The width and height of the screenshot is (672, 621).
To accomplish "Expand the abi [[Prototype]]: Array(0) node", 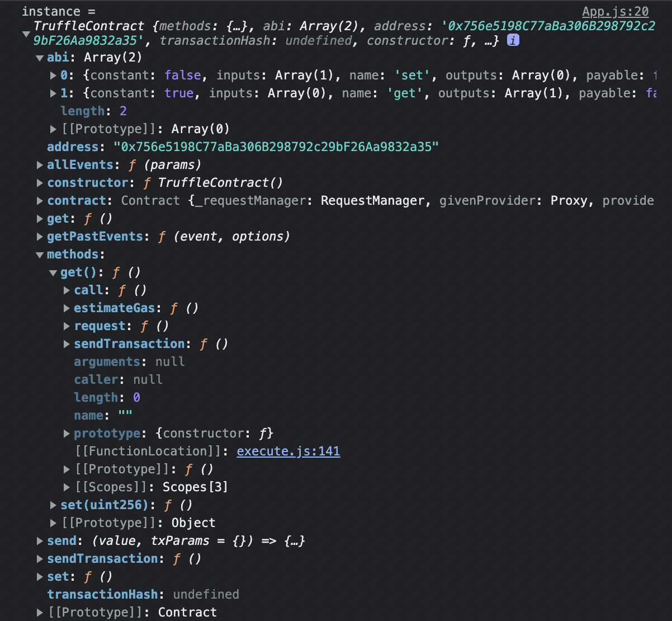I will click(54, 129).
